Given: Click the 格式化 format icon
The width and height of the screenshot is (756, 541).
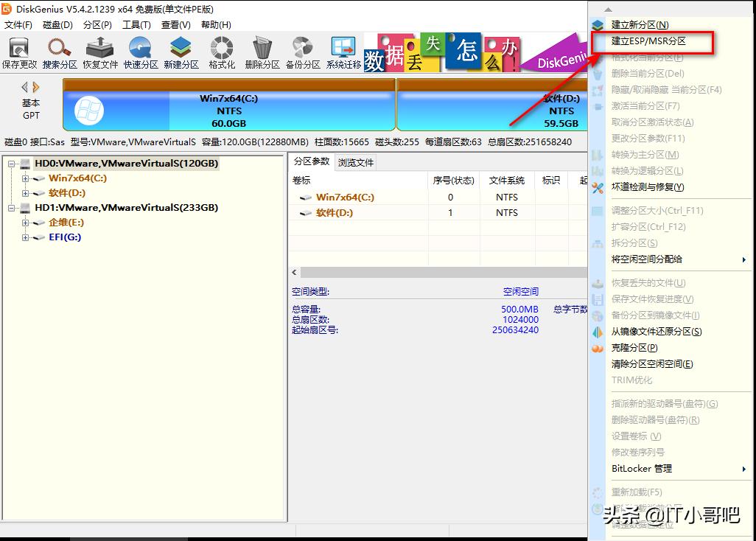Looking at the screenshot, I should click(x=221, y=50).
